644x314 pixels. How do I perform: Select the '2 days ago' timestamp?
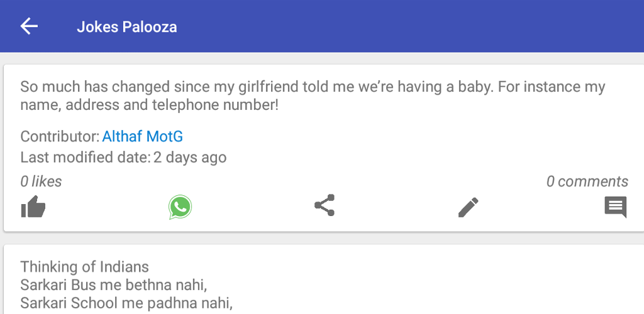[x=190, y=158]
